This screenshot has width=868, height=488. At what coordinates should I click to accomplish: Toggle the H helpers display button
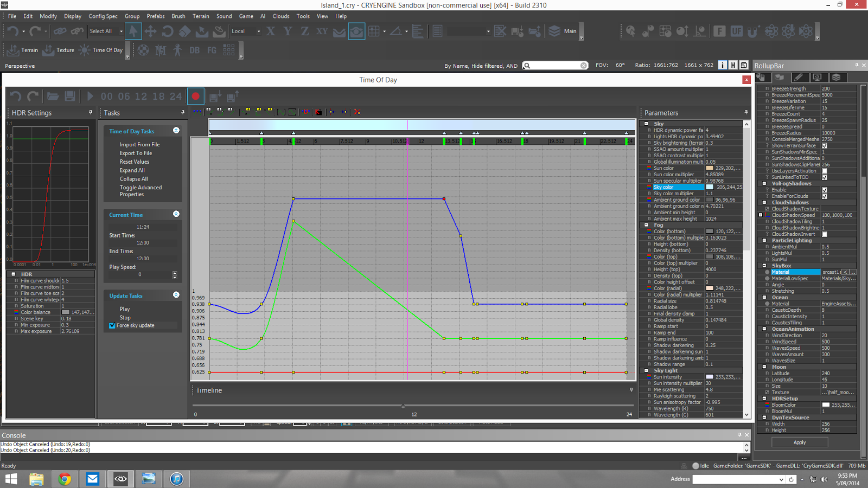733,65
